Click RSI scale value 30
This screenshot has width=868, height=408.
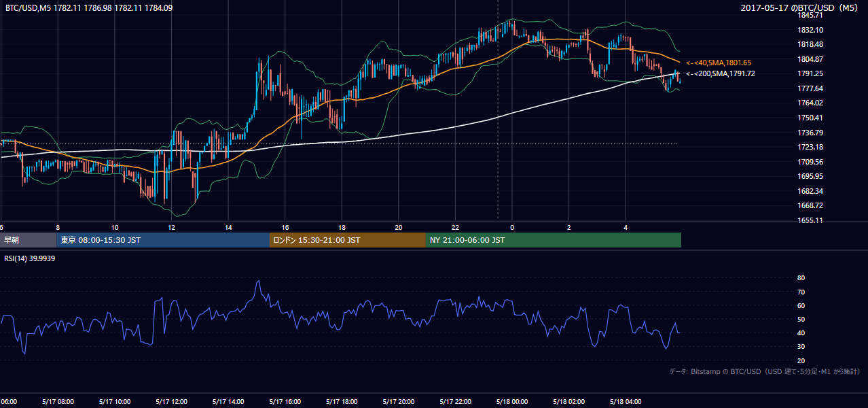pyautogui.click(x=801, y=347)
